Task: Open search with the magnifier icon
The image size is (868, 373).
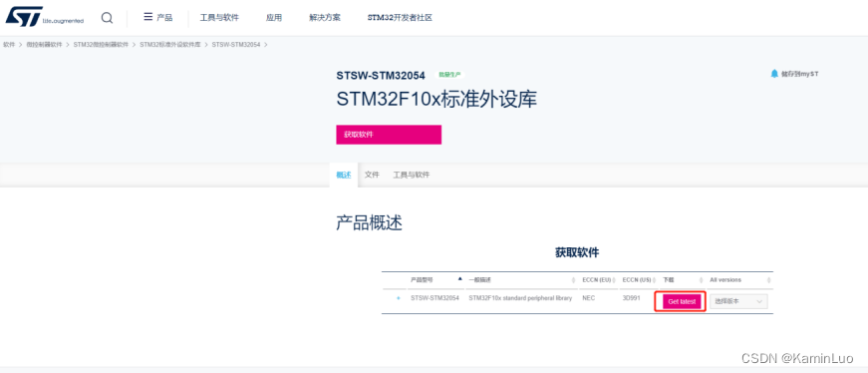Action: click(107, 18)
